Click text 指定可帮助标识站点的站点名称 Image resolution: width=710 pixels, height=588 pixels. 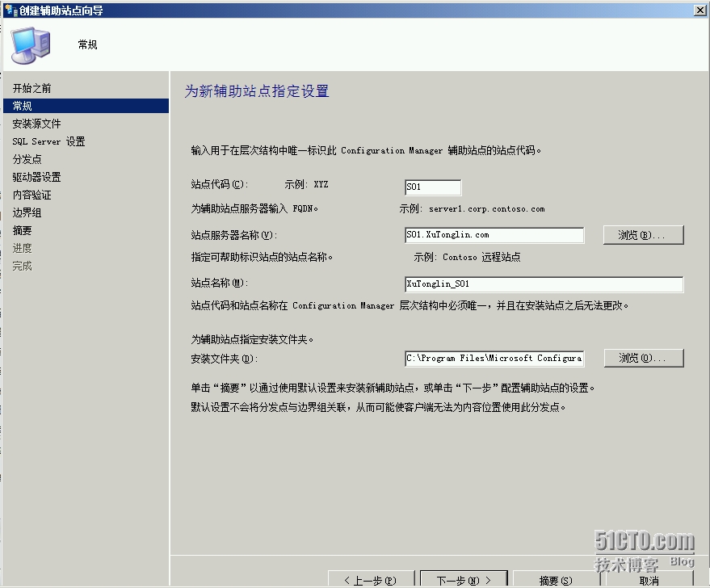click(262, 258)
